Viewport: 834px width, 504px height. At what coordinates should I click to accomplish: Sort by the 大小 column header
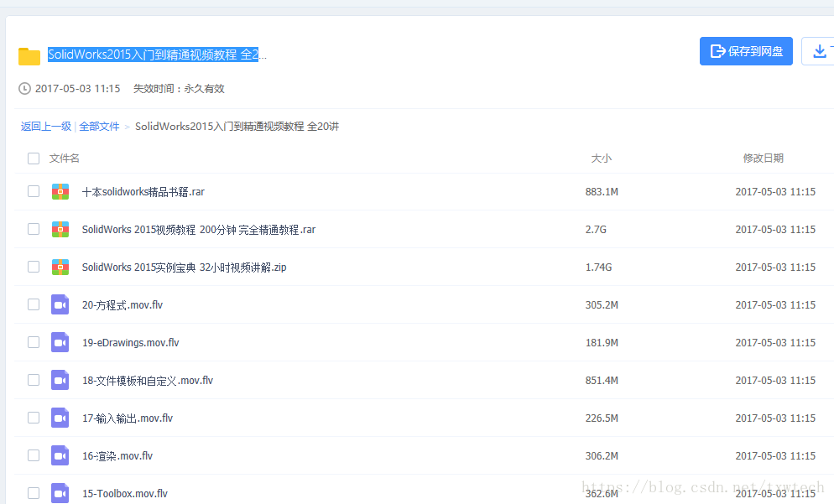tap(602, 158)
